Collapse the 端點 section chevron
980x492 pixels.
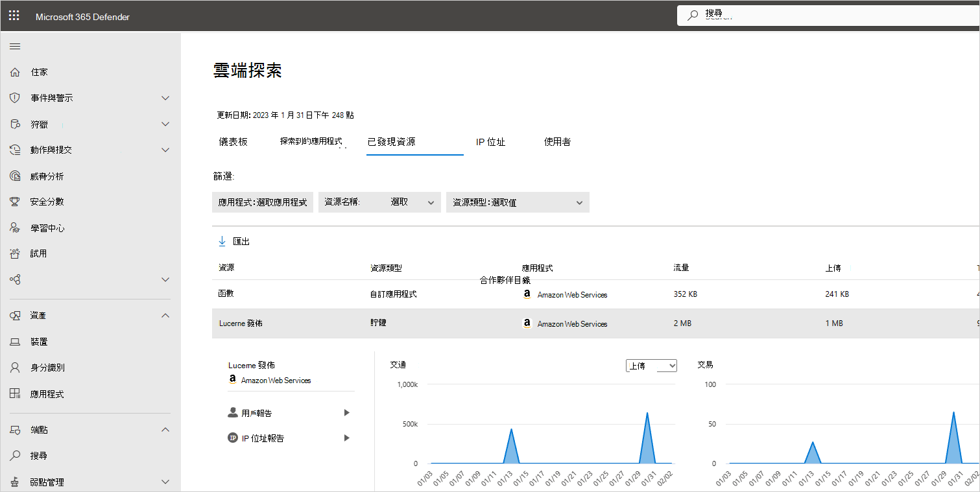[x=165, y=429]
